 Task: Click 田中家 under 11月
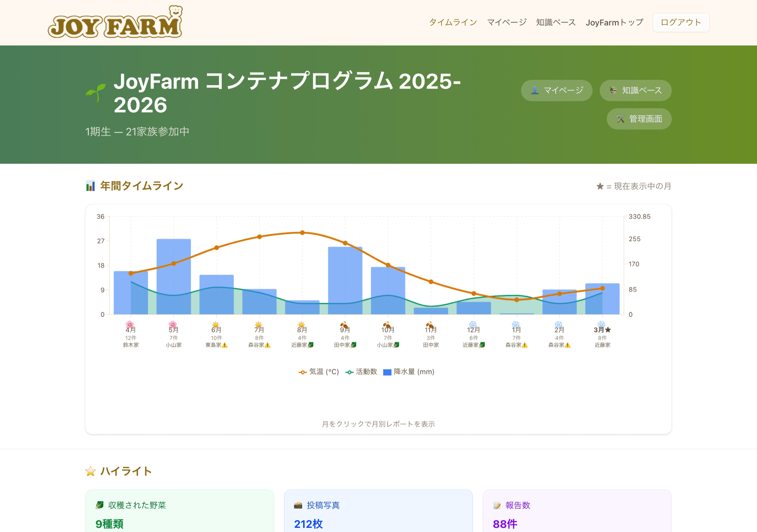click(x=431, y=345)
